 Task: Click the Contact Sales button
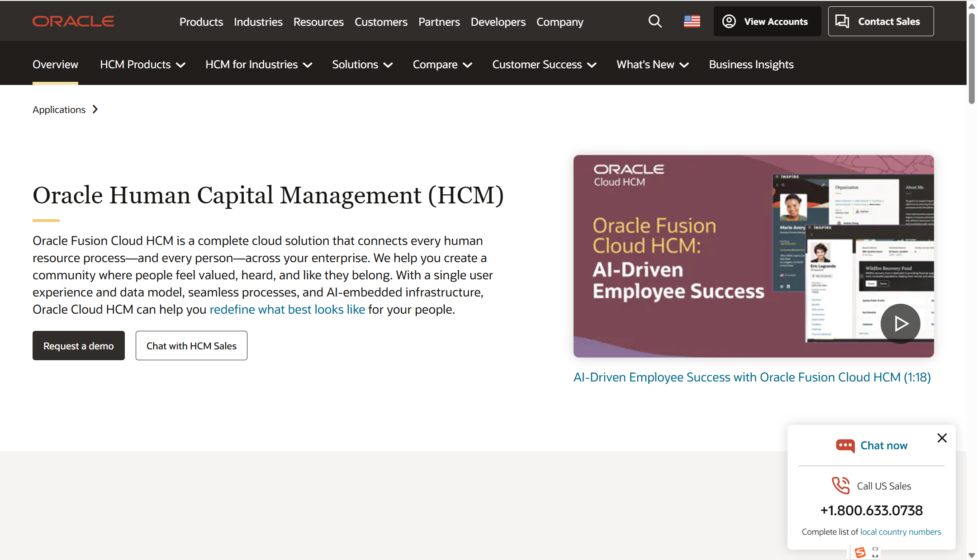pyautogui.click(x=881, y=21)
